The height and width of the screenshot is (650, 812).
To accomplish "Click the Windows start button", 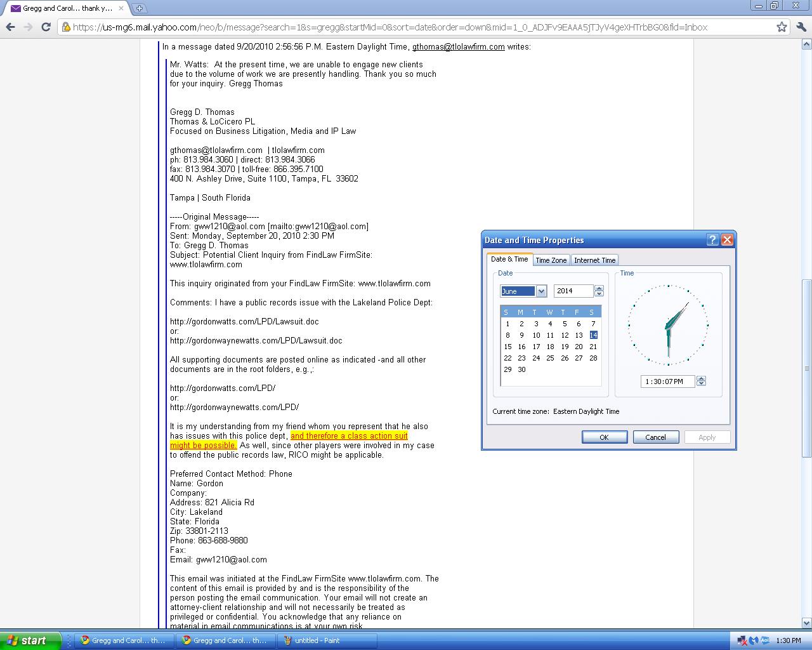I will pos(30,640).
